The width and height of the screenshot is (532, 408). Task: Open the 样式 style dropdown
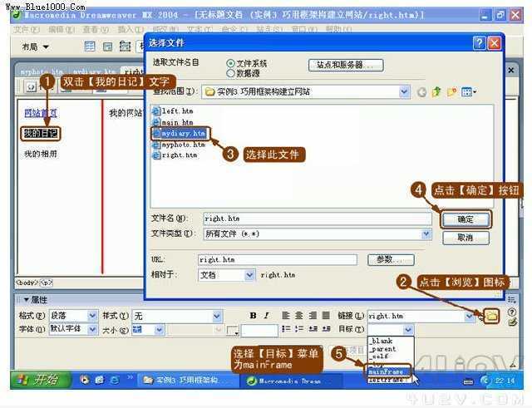tap(217, 316)
